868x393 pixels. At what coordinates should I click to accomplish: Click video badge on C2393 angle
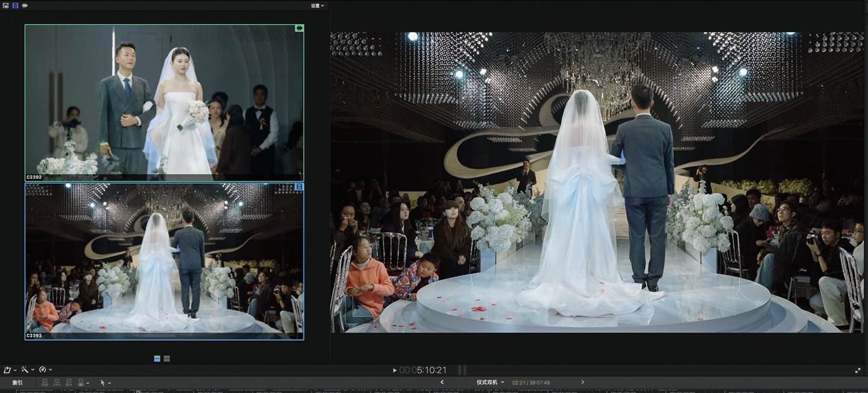pyautogui.click(x=299, y=187)
